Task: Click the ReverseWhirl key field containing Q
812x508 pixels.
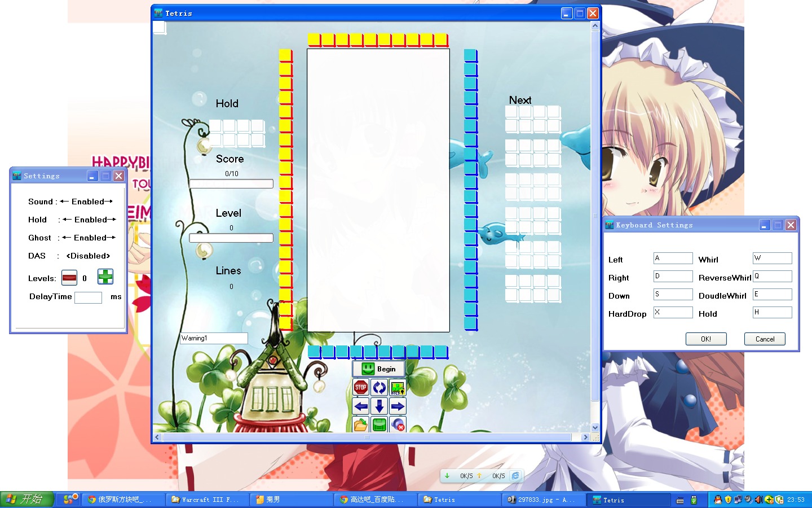Action: click(773, 277)
